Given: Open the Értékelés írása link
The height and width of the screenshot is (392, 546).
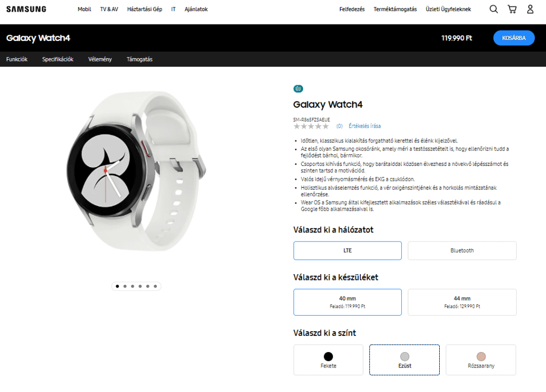Looking at the screenshot, I should point(365,126).
